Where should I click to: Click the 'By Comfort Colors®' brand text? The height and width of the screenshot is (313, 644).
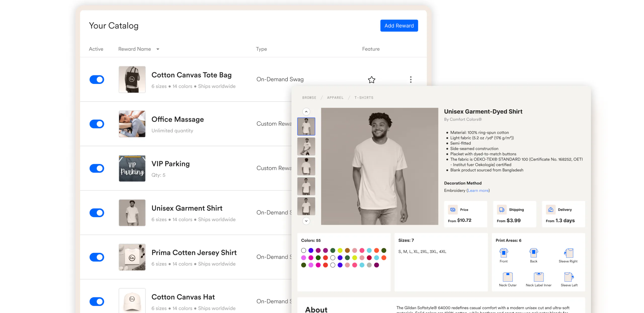[x=463, y=119]
